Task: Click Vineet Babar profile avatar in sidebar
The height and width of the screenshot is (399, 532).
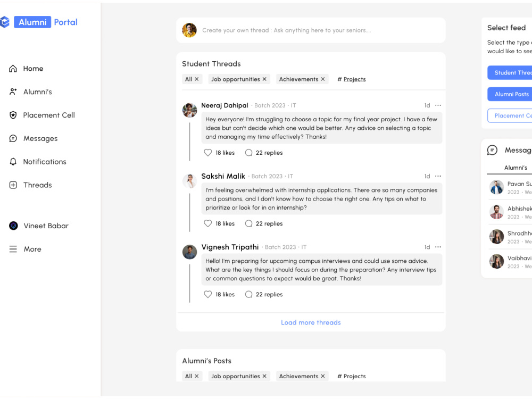Action: tap(13, 226)
